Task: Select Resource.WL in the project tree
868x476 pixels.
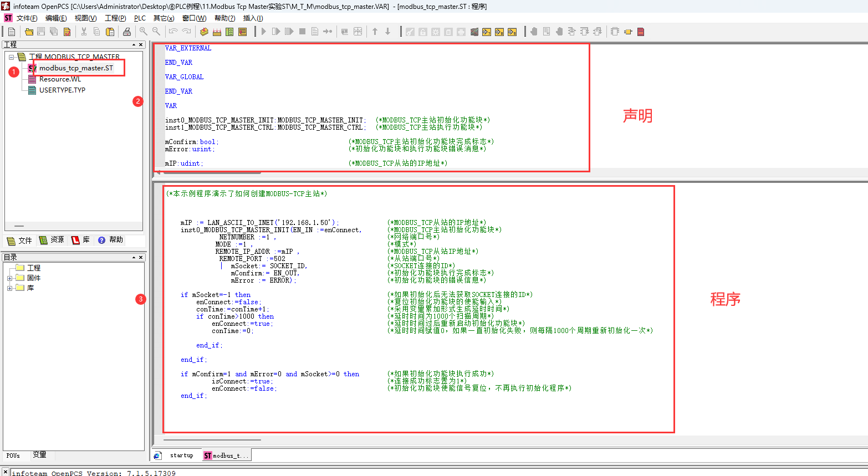Action: click(60, 79)
